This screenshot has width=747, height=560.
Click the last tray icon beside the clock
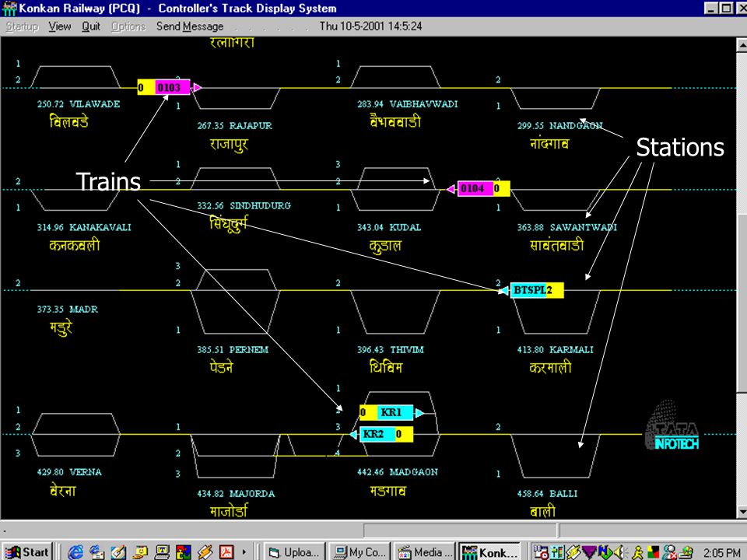686,552
